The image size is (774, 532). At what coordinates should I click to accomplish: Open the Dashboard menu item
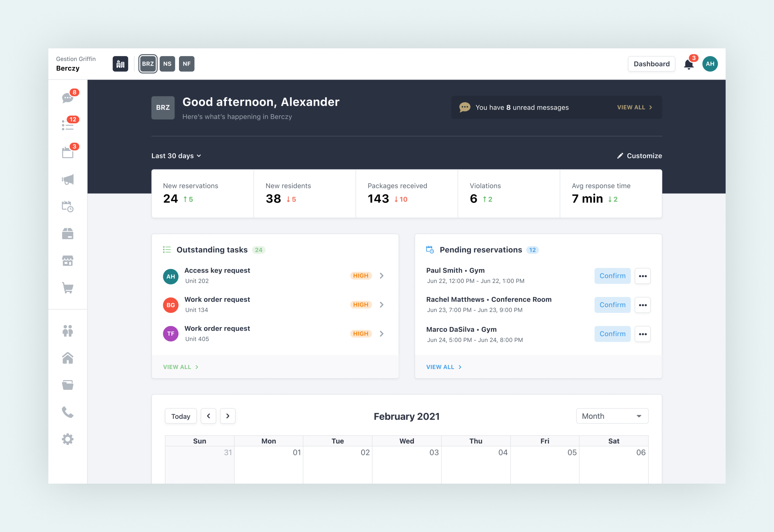tap(652, 64)
